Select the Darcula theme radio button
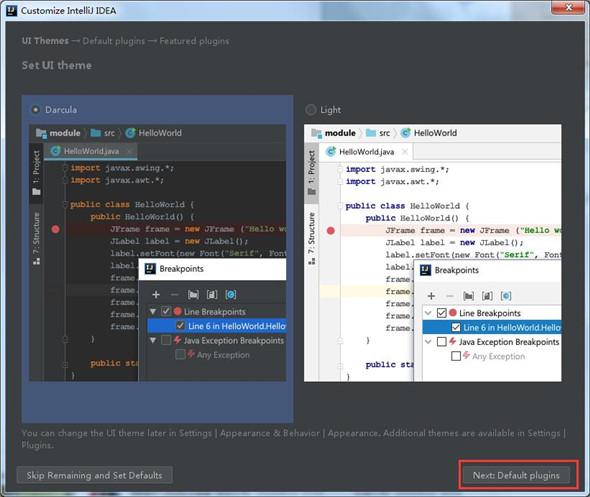 (x=35, y=110)
